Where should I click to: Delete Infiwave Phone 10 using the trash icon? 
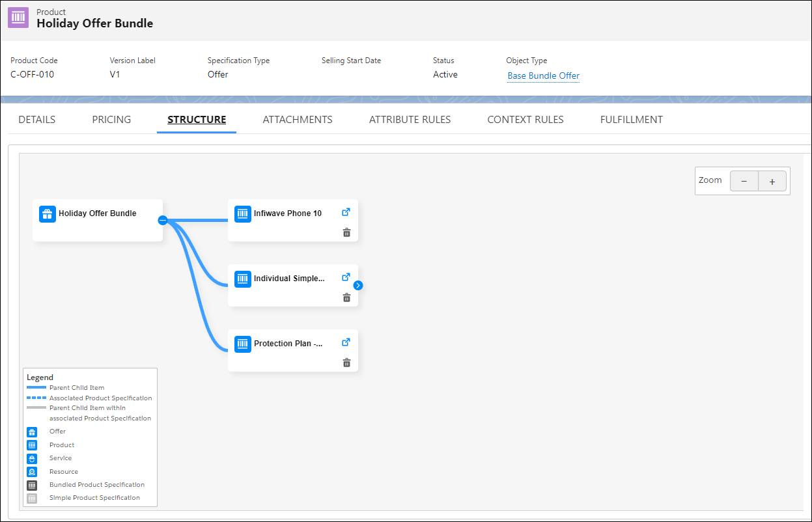[x=346, y=232]
